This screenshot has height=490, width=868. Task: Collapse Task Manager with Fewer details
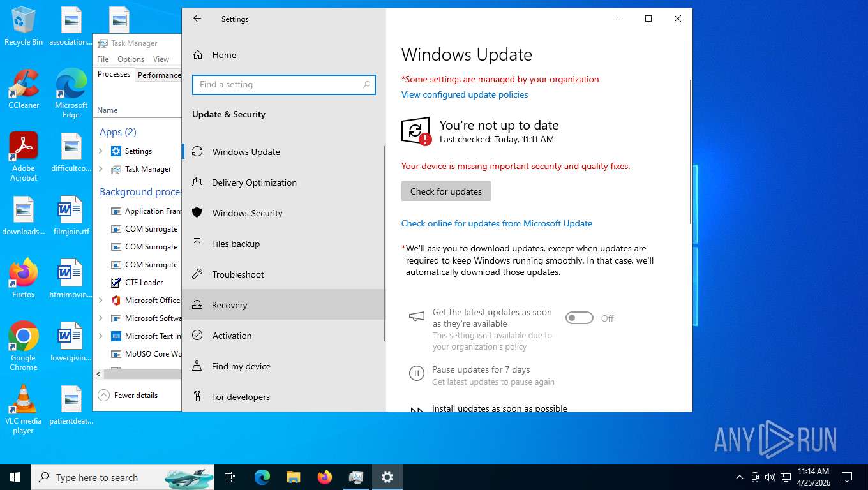click(128, 396)
